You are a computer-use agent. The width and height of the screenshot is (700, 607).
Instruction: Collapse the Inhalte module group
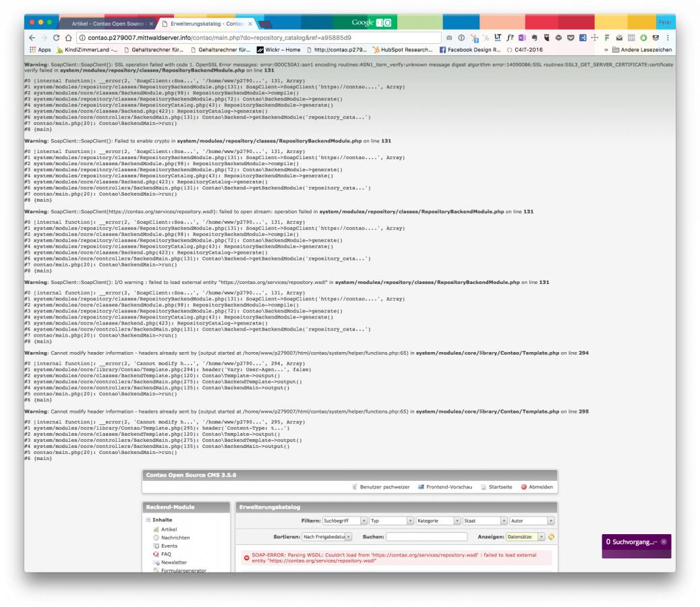coord(149,520)
